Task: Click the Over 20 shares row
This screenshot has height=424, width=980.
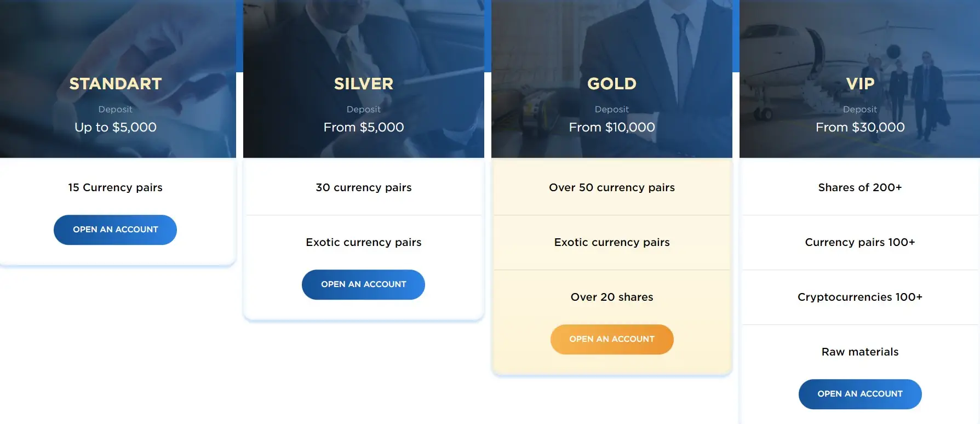Action: pyautogui.click(x=612, y=297)
